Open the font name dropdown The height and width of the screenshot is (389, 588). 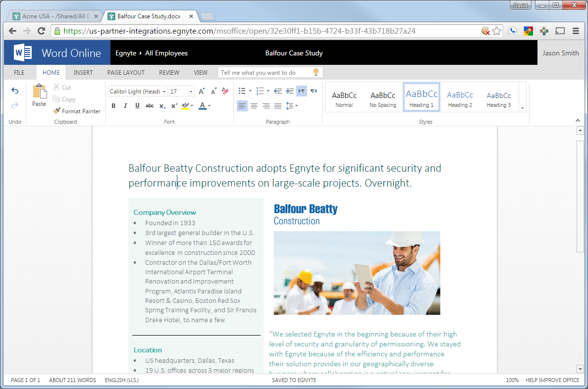[x=164, y=92]
